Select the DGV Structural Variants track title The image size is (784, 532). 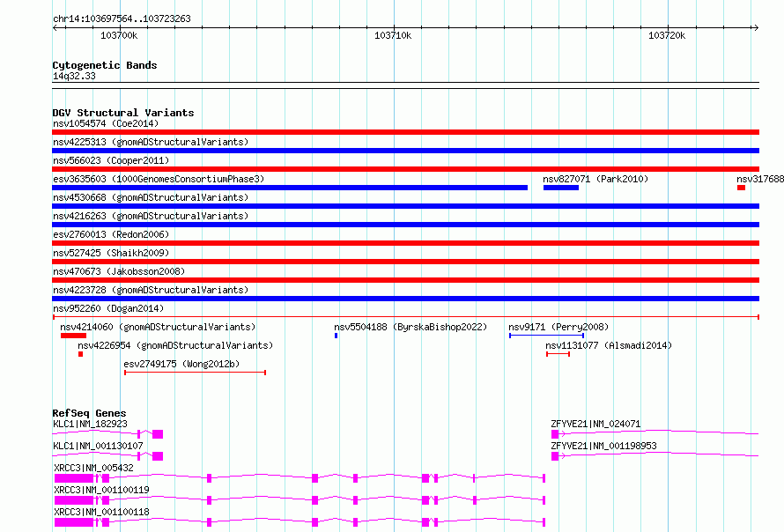[123, 113]
